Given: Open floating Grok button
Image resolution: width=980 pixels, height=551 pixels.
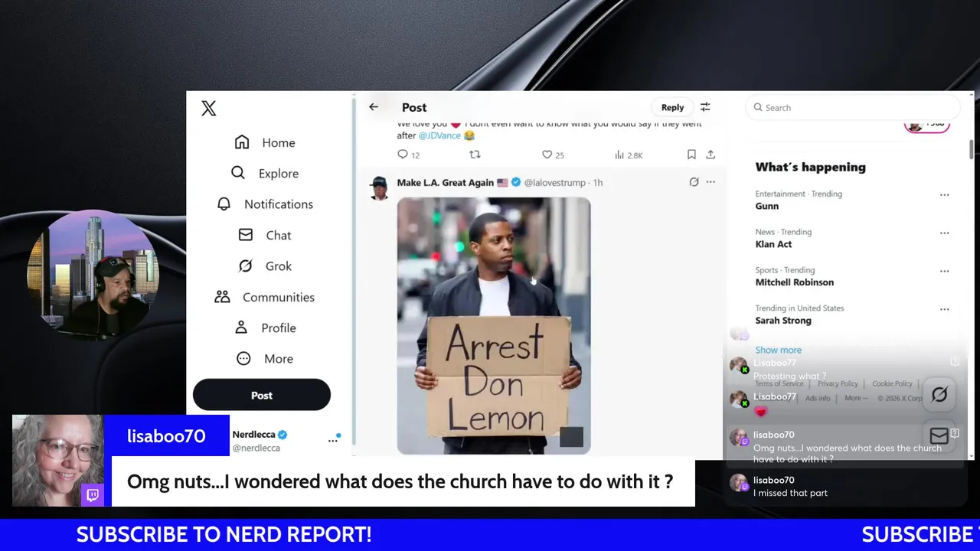Looking at the screenshot, I should [x=939, y=395].
